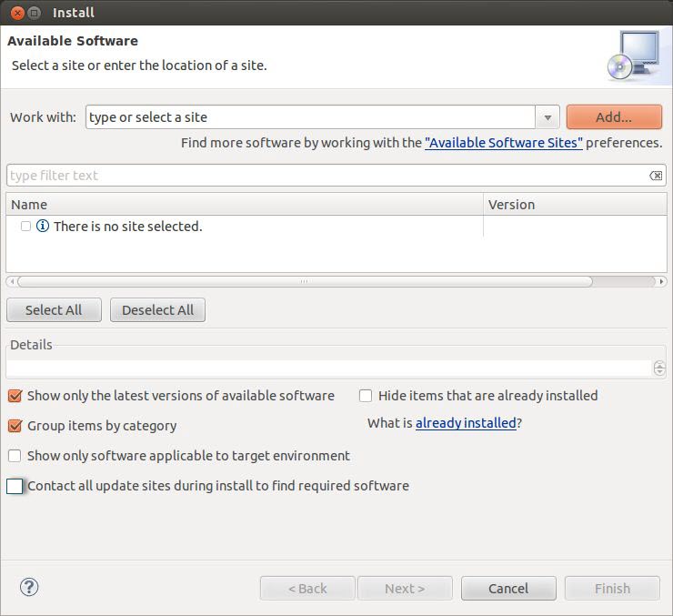Click the left arrow of the horizontal scrollbar
The height and width of the screenshot is (616, 673).
12,281
